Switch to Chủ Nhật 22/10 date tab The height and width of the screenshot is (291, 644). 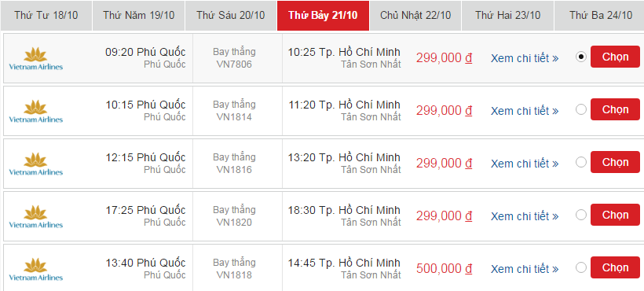[415, 16]
